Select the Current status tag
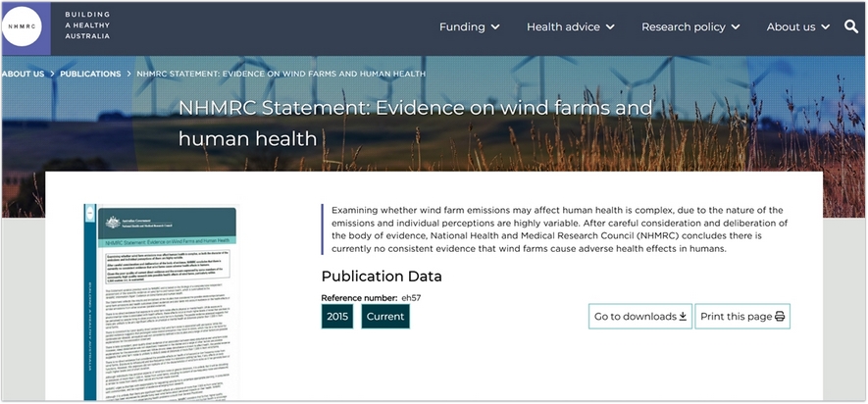This screenshot has width=868, height=404. point(385,317)
